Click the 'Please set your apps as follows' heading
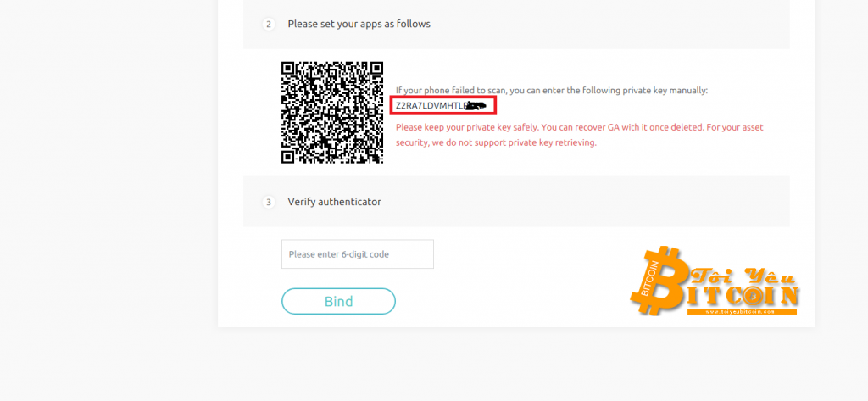Image resolution: width=868 pixels, height=401 pixels. tap(359, 24)
